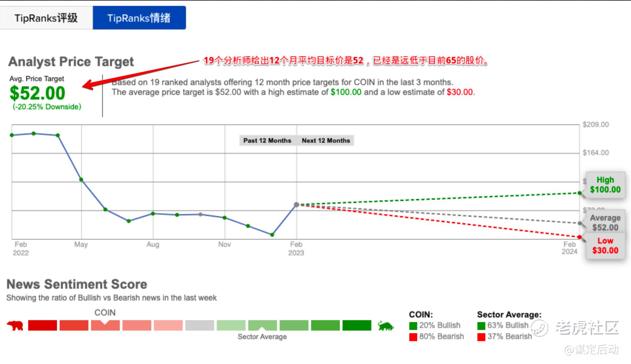Click the green endpoint of the high estimate line
This screenshot has height=364, width=631.
580,193
